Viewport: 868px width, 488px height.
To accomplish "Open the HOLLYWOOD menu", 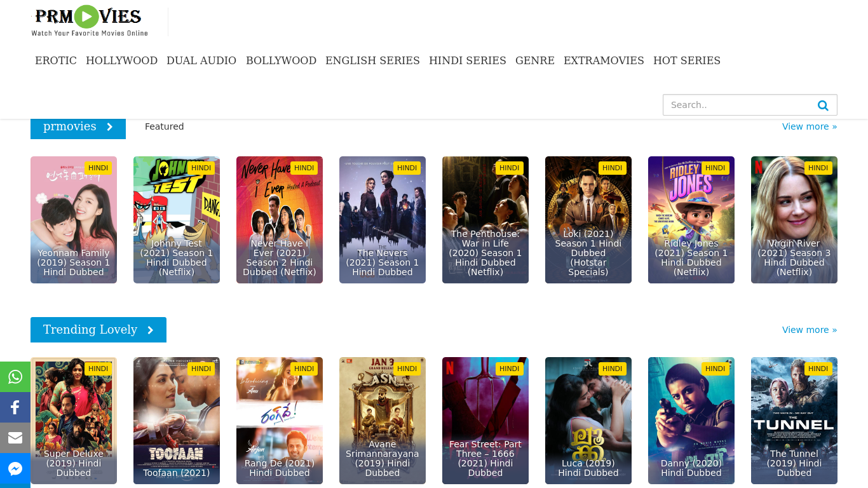I will pos(121,60).
